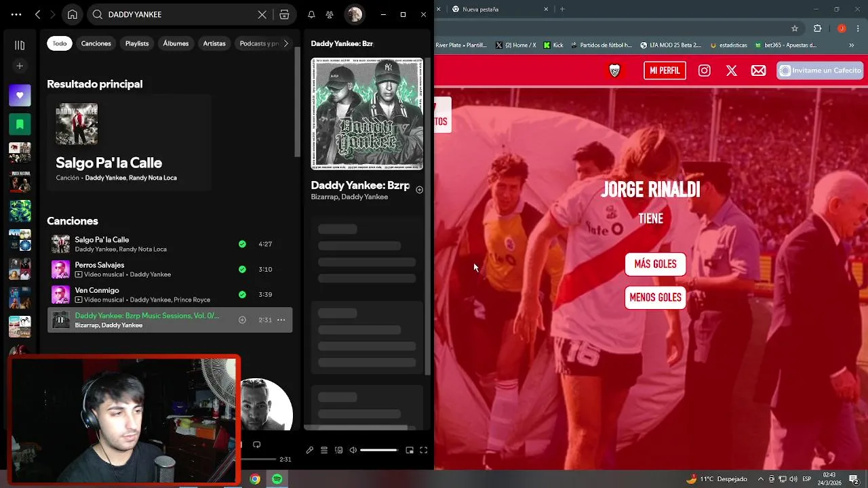This screenshot has width=868, height=488.
Task: Open the play queue icon
Action: click(x=324, y=450)
